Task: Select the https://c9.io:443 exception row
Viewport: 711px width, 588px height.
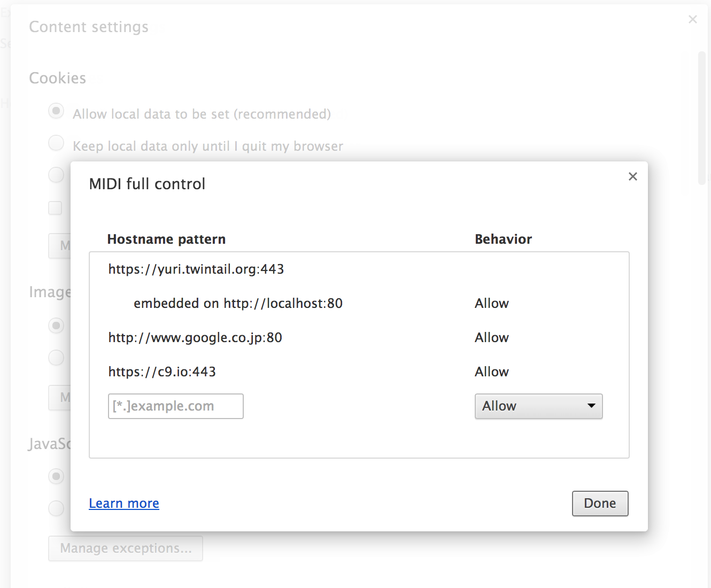Action: [162, 372]
